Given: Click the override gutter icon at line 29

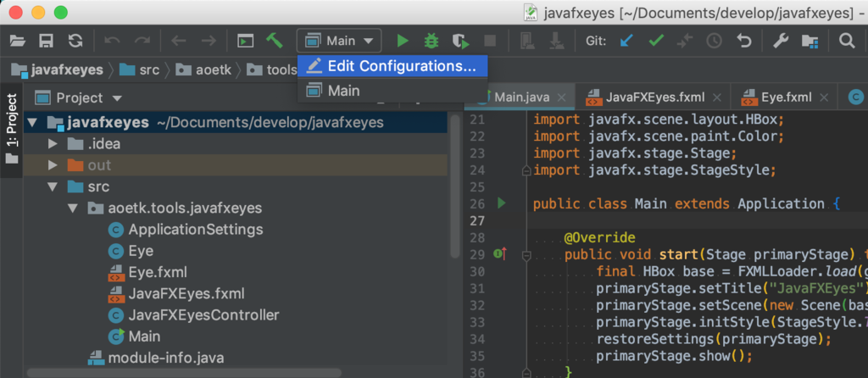Looking at the screenshot, I should click(500, 254).
